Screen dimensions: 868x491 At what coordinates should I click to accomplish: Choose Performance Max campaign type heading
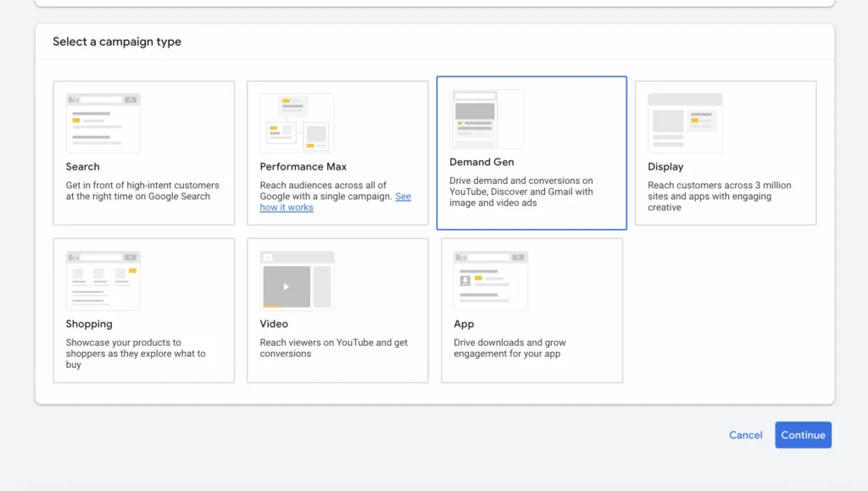pyautogui.click(x=303, y=166)
